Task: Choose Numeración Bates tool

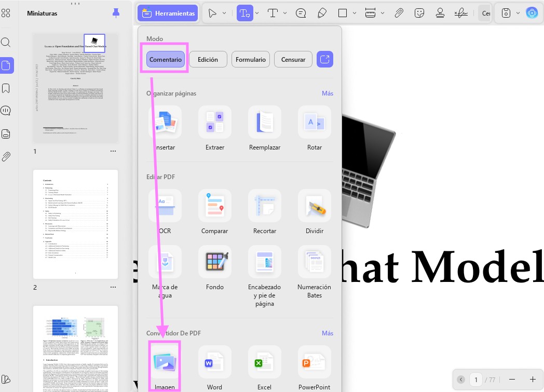Action: tap(315, 262)
